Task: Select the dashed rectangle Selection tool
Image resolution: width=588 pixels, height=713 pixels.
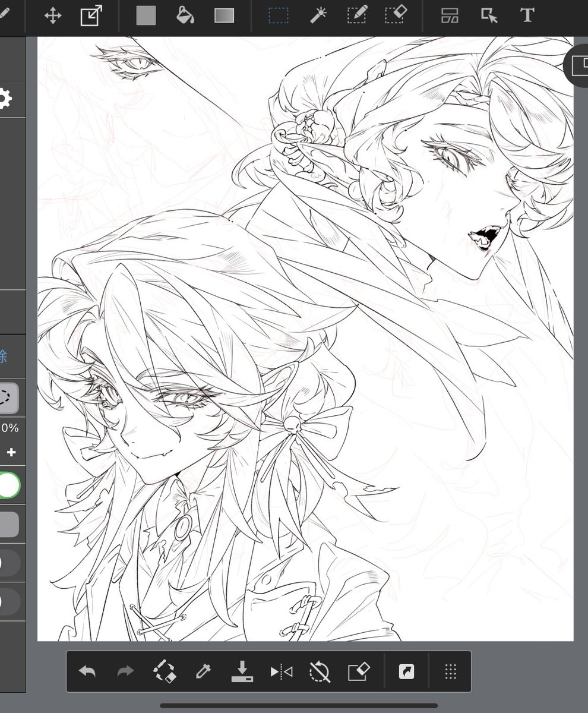Action: click(278, 15)
